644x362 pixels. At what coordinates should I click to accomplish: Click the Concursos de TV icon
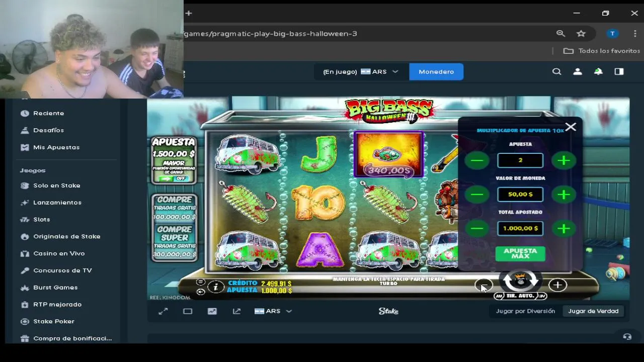pyautogui.click(x=25, y=270)
